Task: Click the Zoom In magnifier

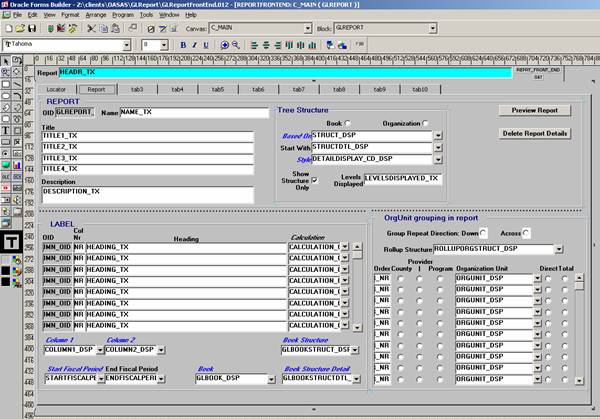Action: (x=225, y=45)
